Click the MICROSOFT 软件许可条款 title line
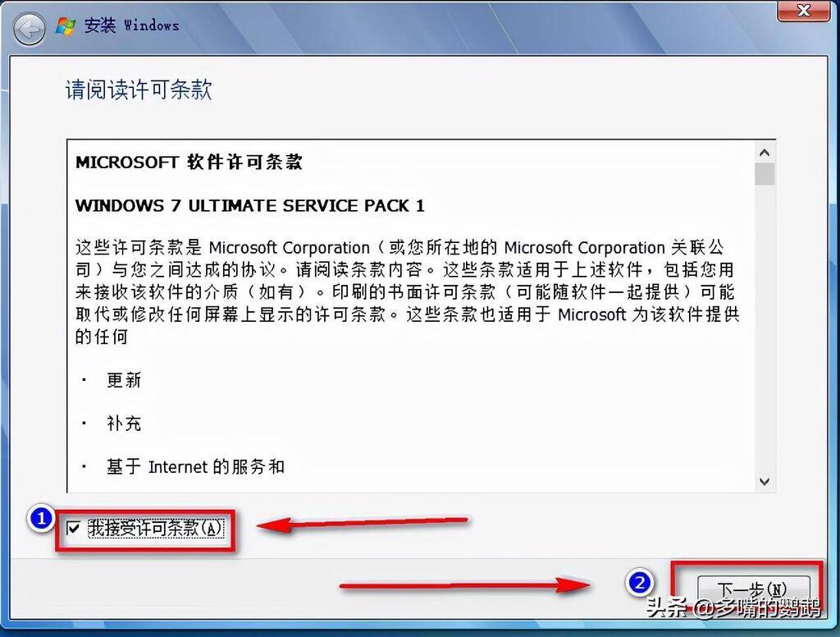The height and width of the screenshot is (637, 840). pyautogui.click(x=189, y=162)
